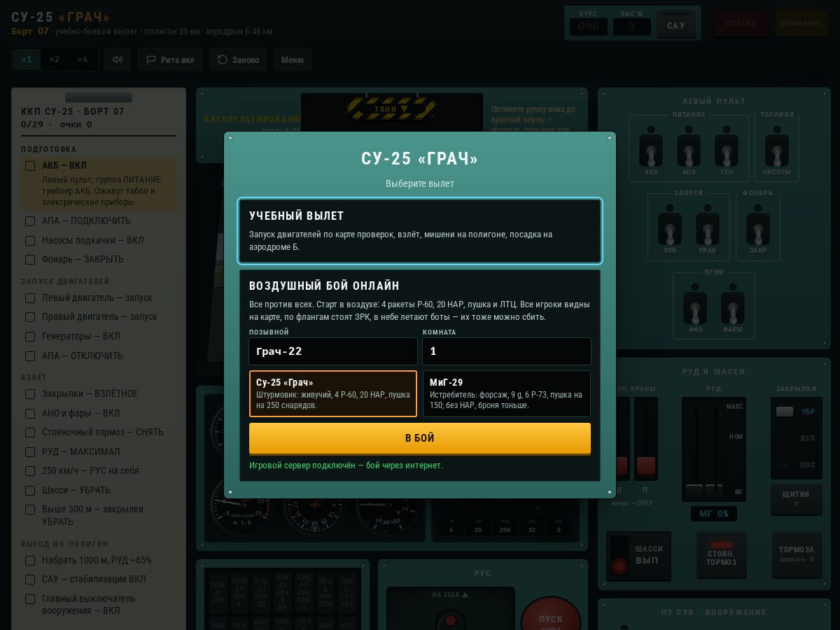840x630 pixels.
Task: Set simulation speed to ×2
Action: pos(55,59)
